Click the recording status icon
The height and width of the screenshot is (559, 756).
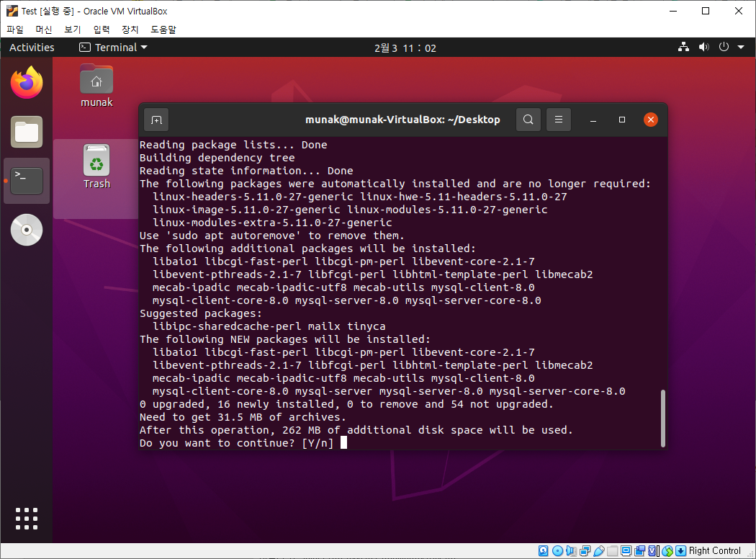point(640,550)
